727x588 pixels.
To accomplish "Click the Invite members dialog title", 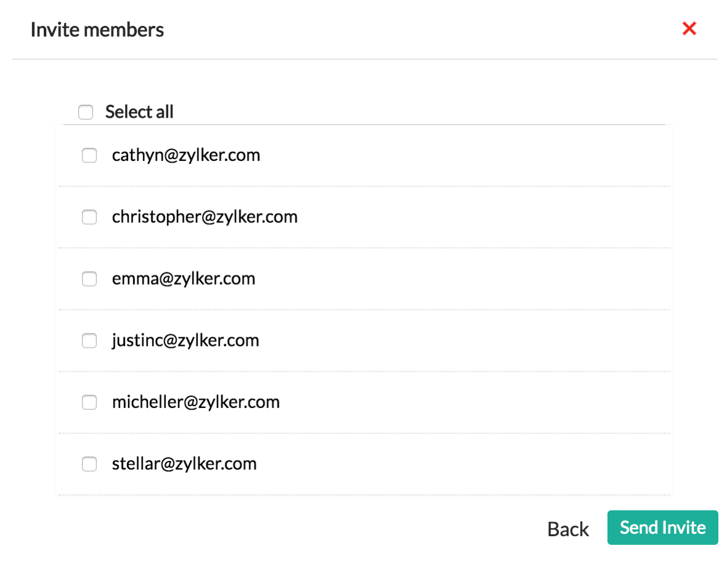I will 97,30.
